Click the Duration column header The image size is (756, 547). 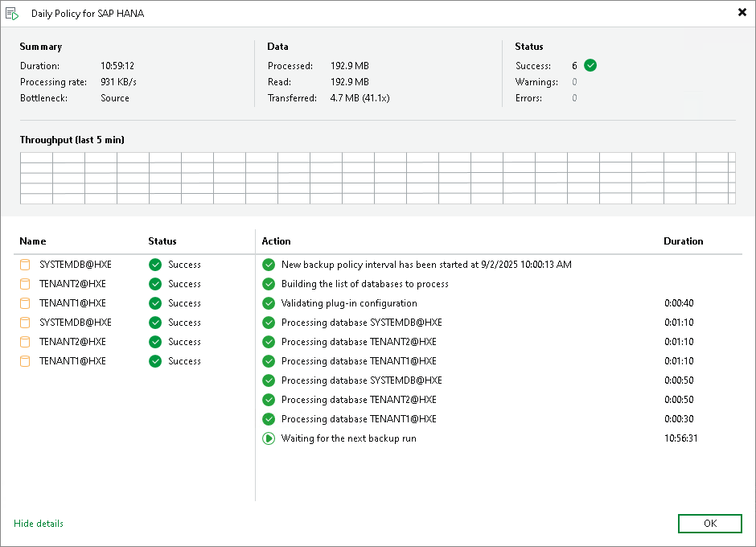(683, 241)
